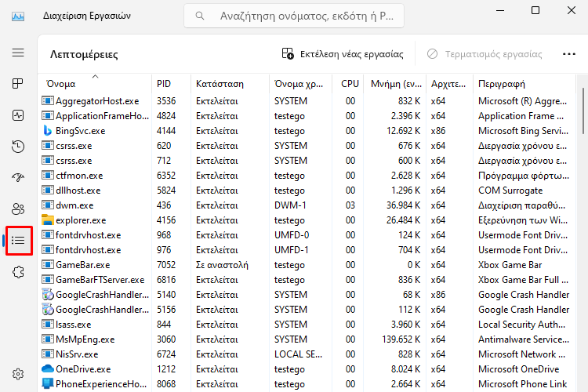The image size is (588, 392).
Task: Click the Xbox Game Bar description cell
Action: click(x=510, y=265)
